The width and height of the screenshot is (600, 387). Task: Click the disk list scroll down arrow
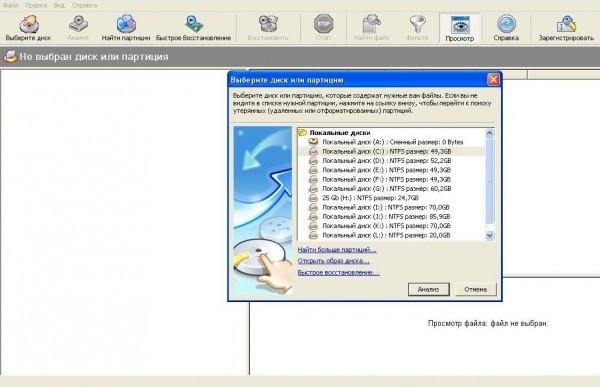click(489, 236)
